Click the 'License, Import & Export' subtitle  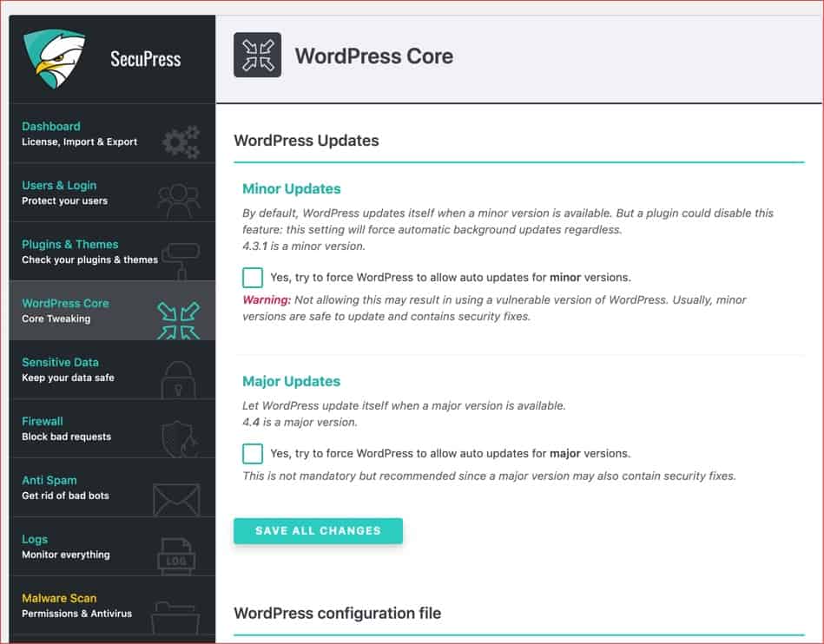pos(79,141)
